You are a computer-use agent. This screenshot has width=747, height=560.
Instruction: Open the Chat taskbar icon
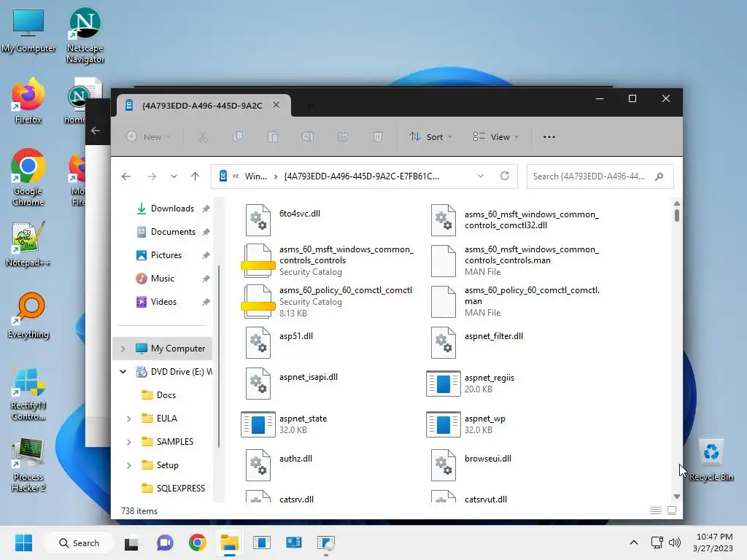point(165,542)
